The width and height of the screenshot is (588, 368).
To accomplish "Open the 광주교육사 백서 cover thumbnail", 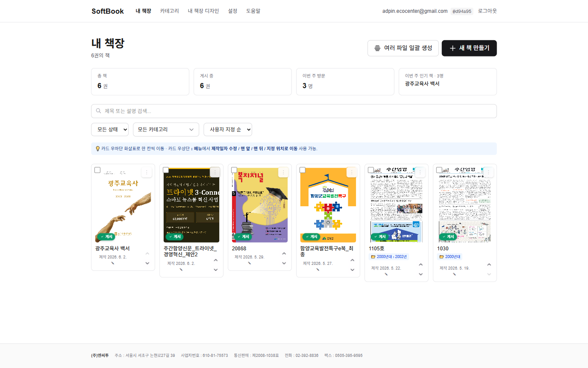I will click(x=123, y=205).
